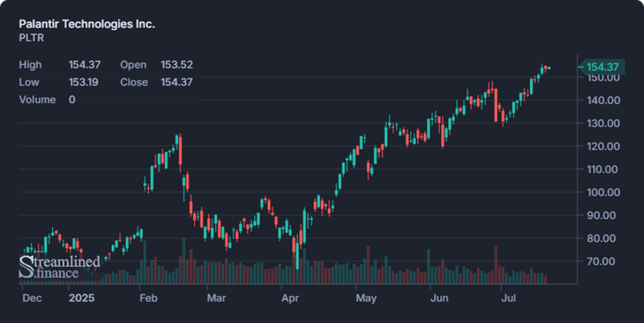The image size is (644, 323).
Task: Click the Feb date axis label
Action: click(x=148, y=298)
